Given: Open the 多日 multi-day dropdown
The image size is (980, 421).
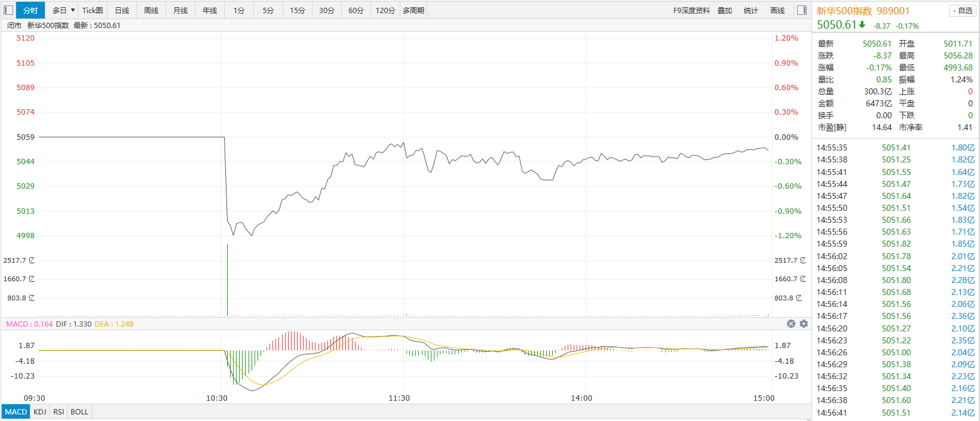Looking at the screenshot, I should coord(63,10).
